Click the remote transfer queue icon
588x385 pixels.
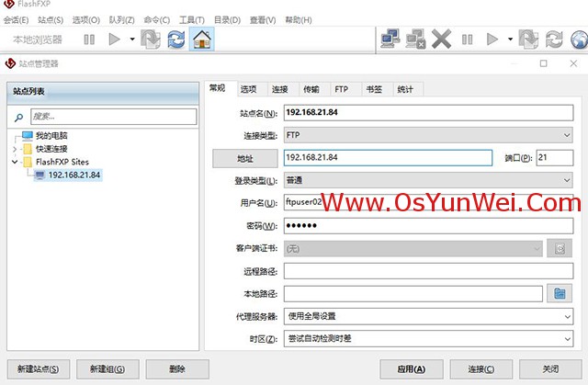pyautogui.click(x=529, y=39)
